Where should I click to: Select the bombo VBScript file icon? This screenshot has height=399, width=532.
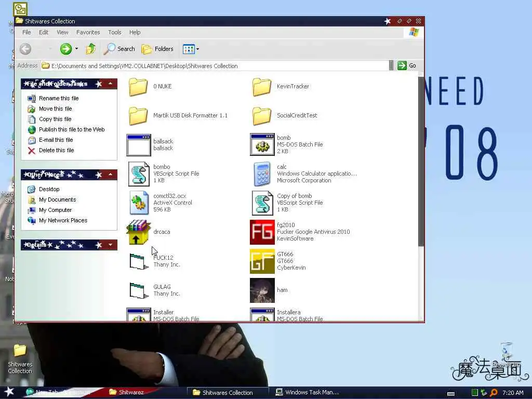pyautogui.click(x=138, y=174)
